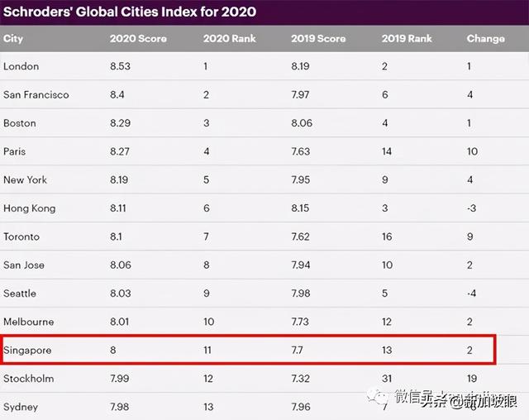Select San Francisco's 2019 score "7.97"

[300, 95]
